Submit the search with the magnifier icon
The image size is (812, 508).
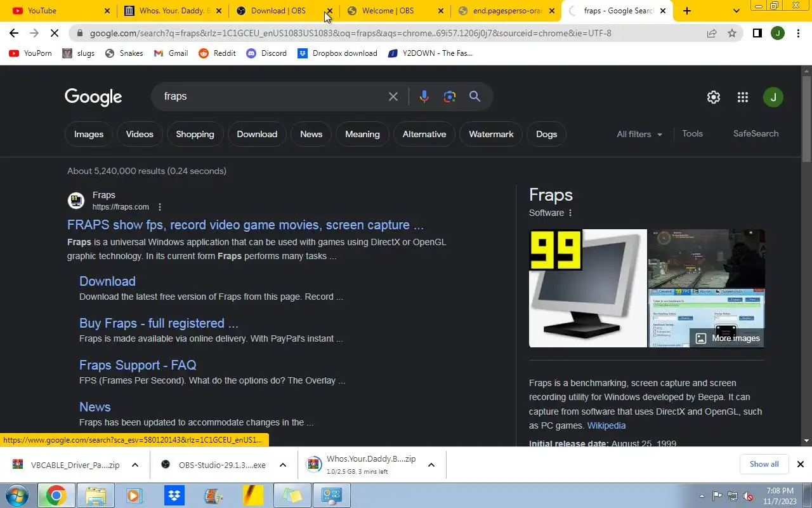pos(475,97)
